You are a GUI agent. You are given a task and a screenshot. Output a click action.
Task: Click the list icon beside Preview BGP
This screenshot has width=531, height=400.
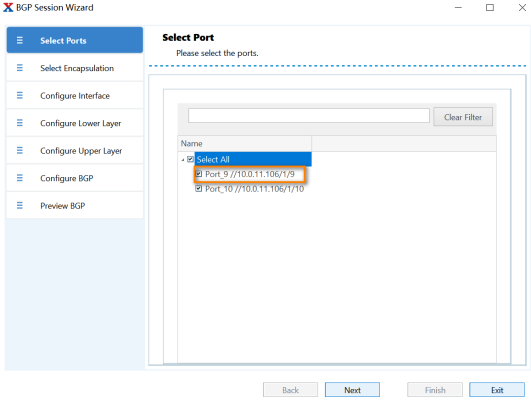pos(20,205)
